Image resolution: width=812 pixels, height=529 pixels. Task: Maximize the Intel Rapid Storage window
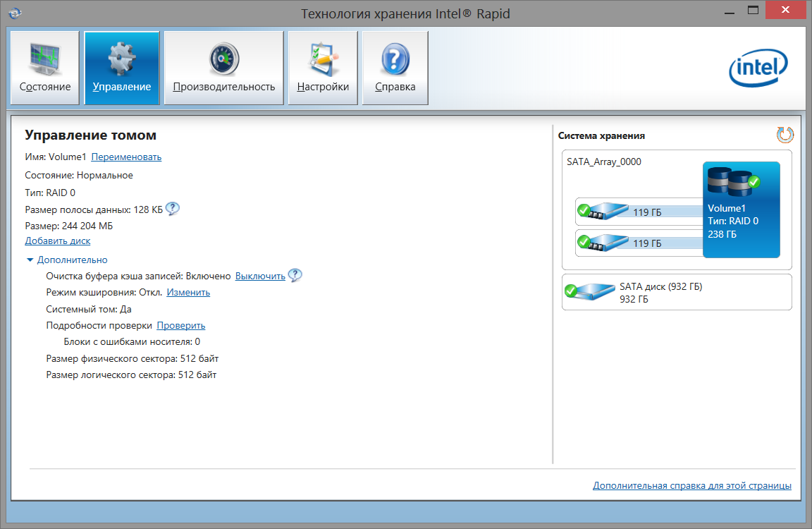pyautogui.click(x=753, y=11)
